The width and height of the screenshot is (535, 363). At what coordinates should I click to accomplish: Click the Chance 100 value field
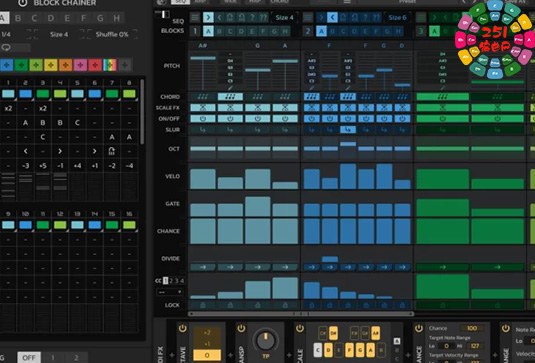pos(472,328)
